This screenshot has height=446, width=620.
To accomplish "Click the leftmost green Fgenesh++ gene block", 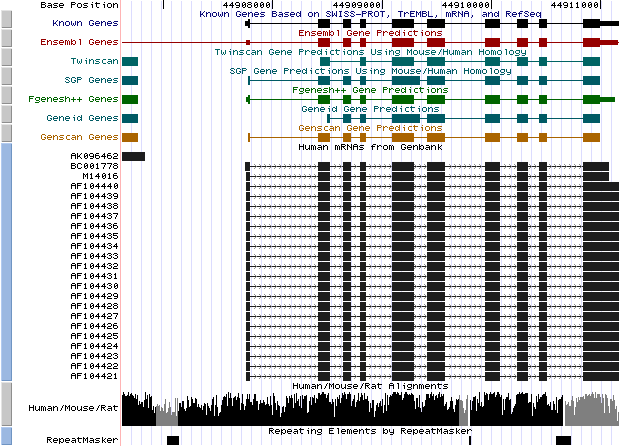I will tap(130, 99).
